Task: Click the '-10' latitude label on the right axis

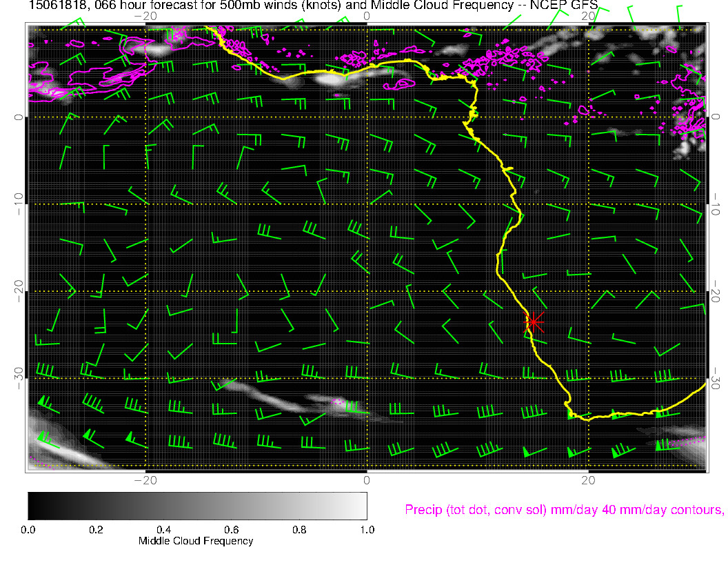Action: click(715, 204)
